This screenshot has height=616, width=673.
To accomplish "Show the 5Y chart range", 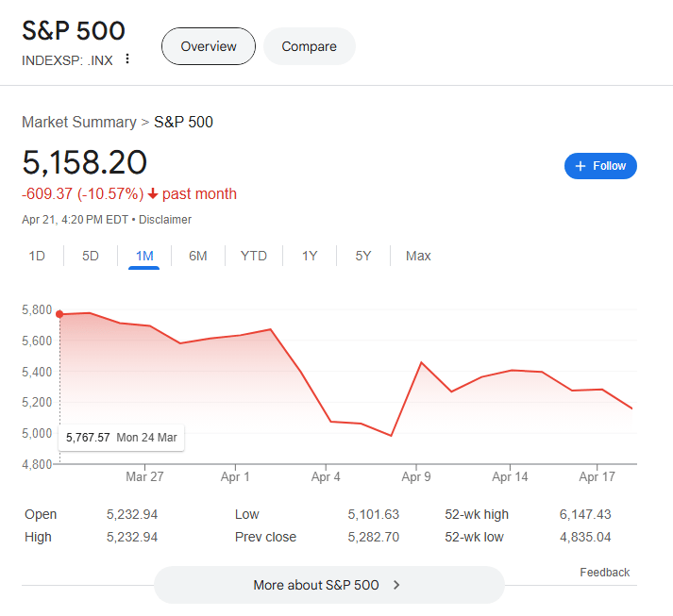I will tap(363, 256).
